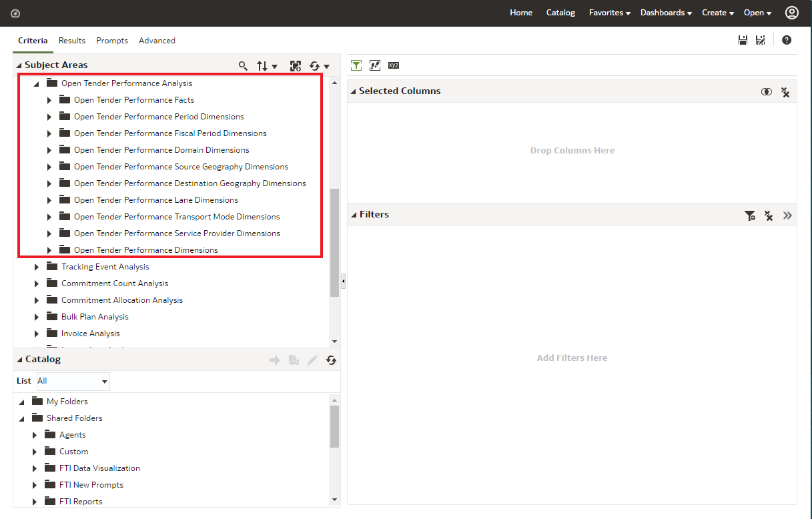Select FTI New Prompts folder
Viewport: 812px width, 519px height.
(x=91, y=485)
